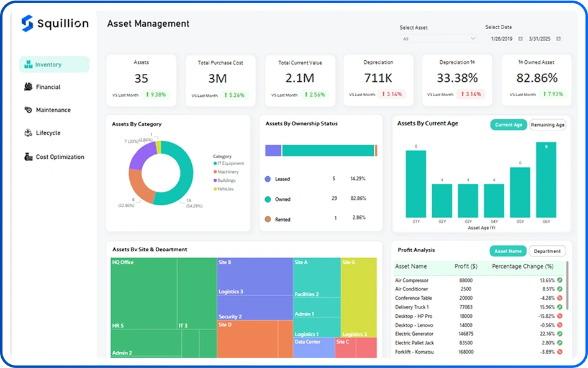
Task: Click green trend icon for Air Compressor
Action: (559, 280)
